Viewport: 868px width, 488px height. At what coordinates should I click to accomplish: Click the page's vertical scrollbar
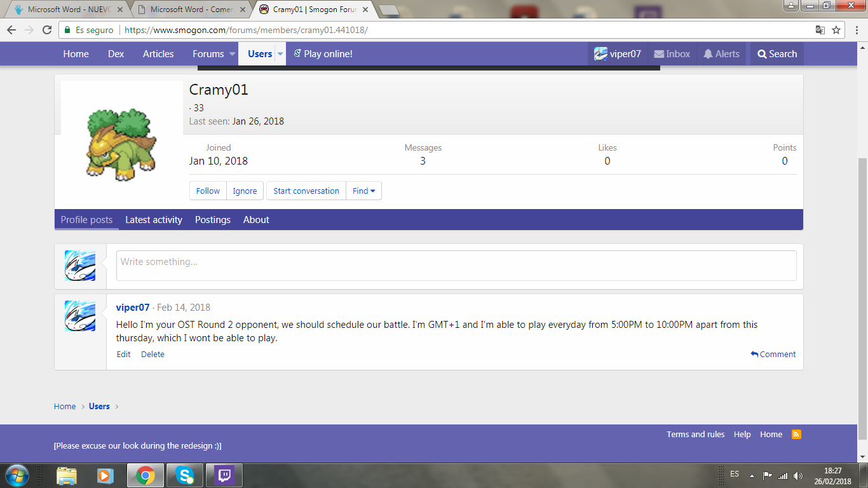coord(862,299)
